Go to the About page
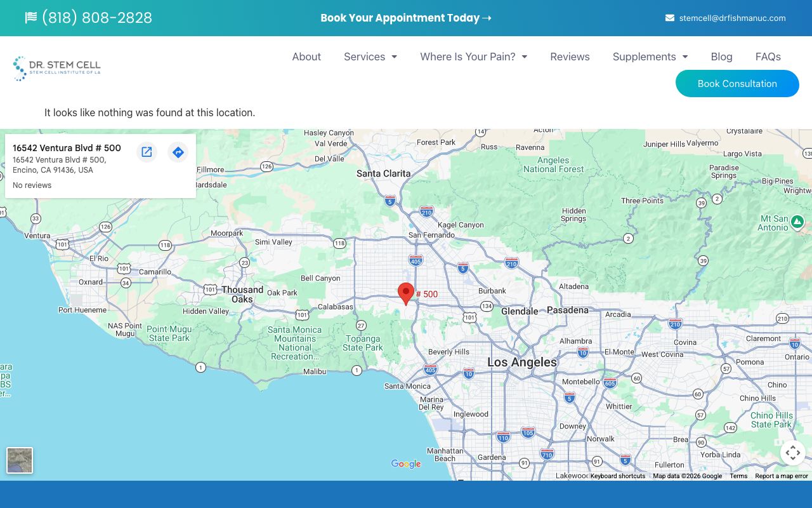812x508 pixels. (x=306, y=57)
